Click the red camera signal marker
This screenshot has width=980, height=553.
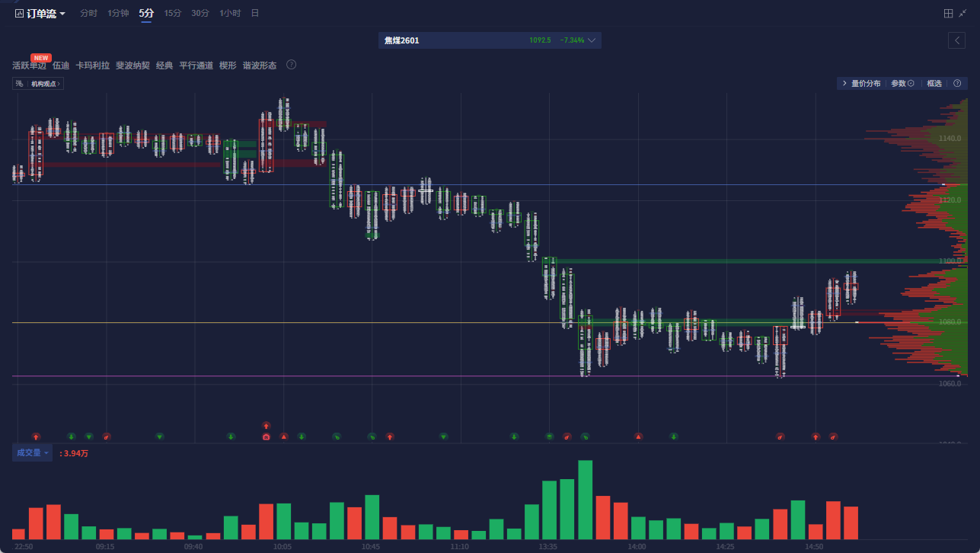point(266,436)
